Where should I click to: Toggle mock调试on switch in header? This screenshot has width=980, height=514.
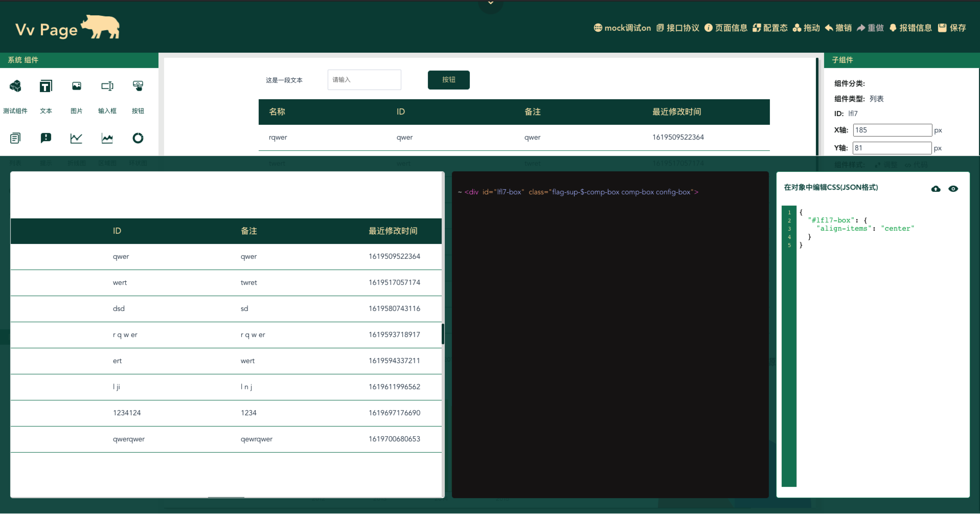point(622,28)
